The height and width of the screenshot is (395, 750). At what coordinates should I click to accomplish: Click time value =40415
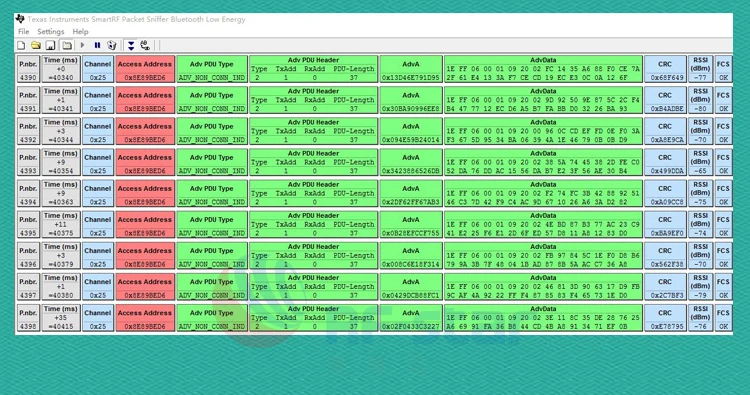pyautogui.click(x=61, y=326)
